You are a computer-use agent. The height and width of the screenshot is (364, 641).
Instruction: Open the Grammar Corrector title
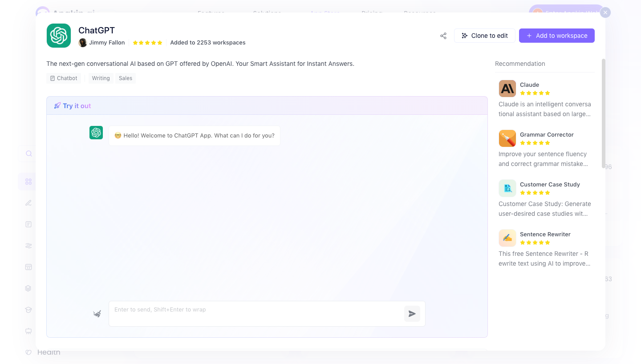[x=547, y=134]
